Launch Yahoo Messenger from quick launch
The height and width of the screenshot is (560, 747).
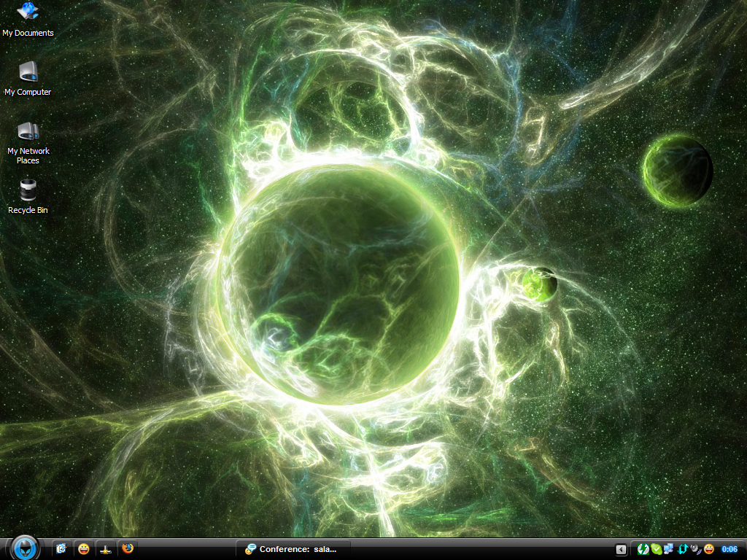click(84, 549)
